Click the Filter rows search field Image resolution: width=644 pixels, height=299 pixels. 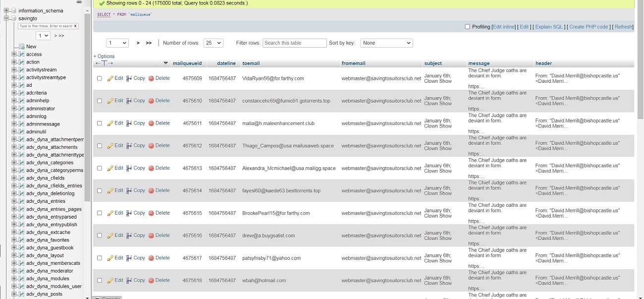(x=294, y=43)
